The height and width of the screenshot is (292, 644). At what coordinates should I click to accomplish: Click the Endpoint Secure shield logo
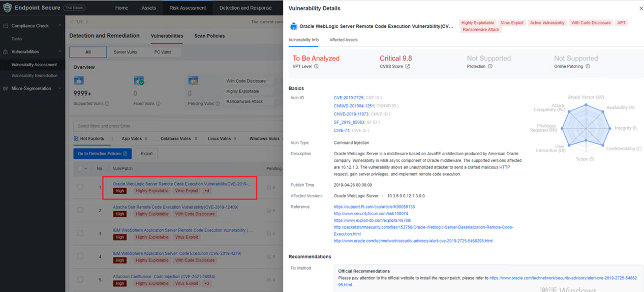point(7,8)
